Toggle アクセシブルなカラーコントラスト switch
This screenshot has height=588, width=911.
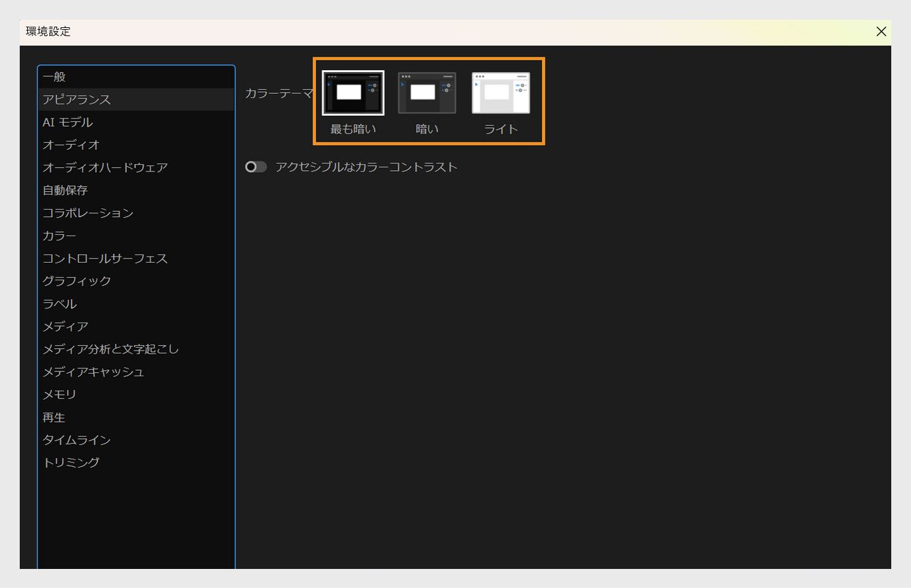pyautogui.click(x=256, y=167)
